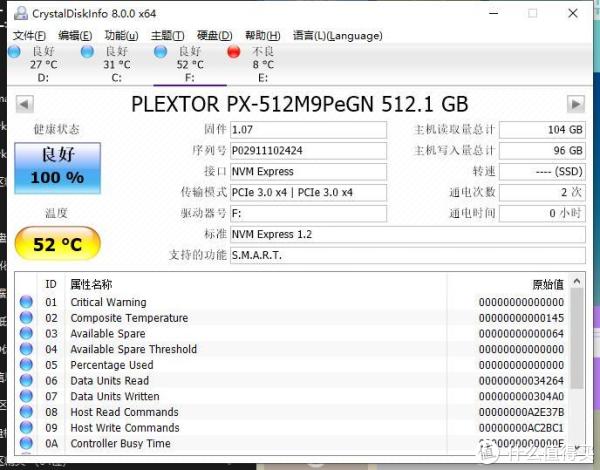This screenshot has height=470, width=600.
Task: Click status orb of Critical Warning row
Action: 26,302
